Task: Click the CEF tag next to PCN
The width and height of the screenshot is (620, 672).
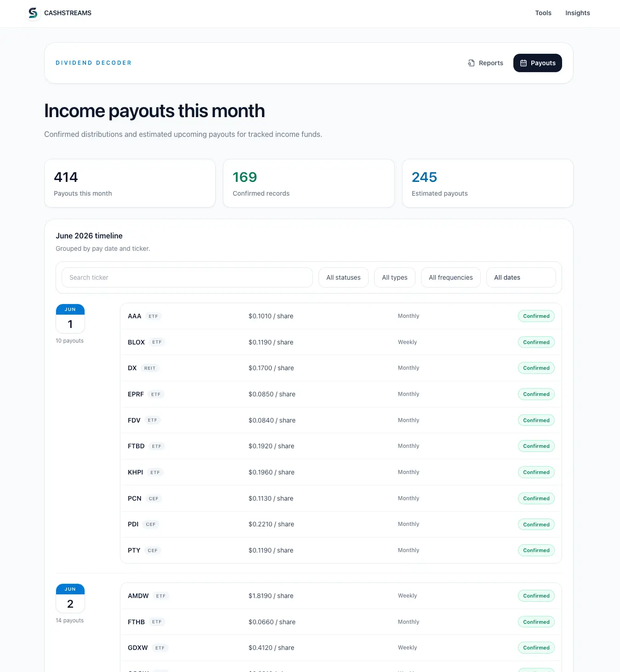Action: pos(154,498)
